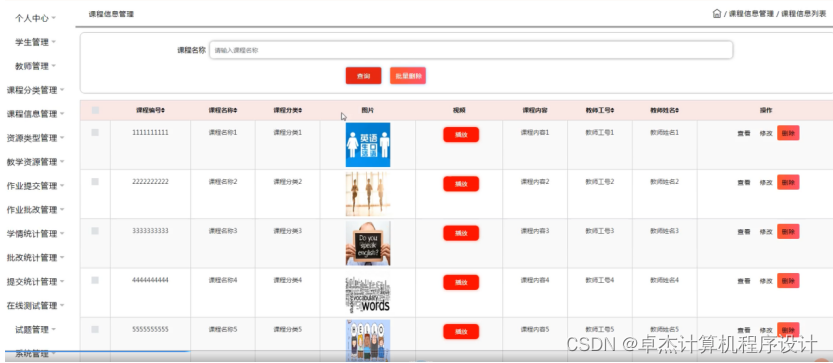Sort by 课程编号 column header
The image size is (833, 363).
point(150,111)
